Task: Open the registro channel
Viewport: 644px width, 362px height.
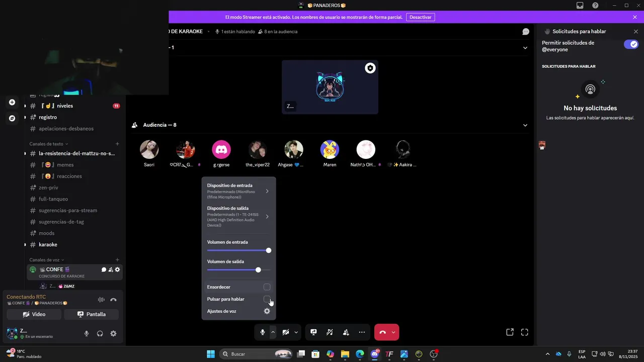Action: pyautogui.click(x=74, y=117)
